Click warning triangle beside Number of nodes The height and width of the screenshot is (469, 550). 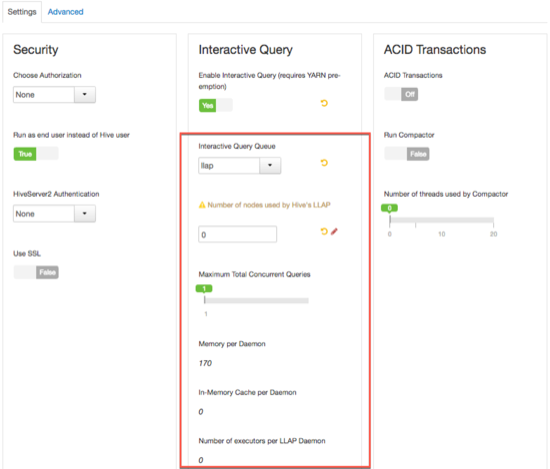[x=202, y=205]
